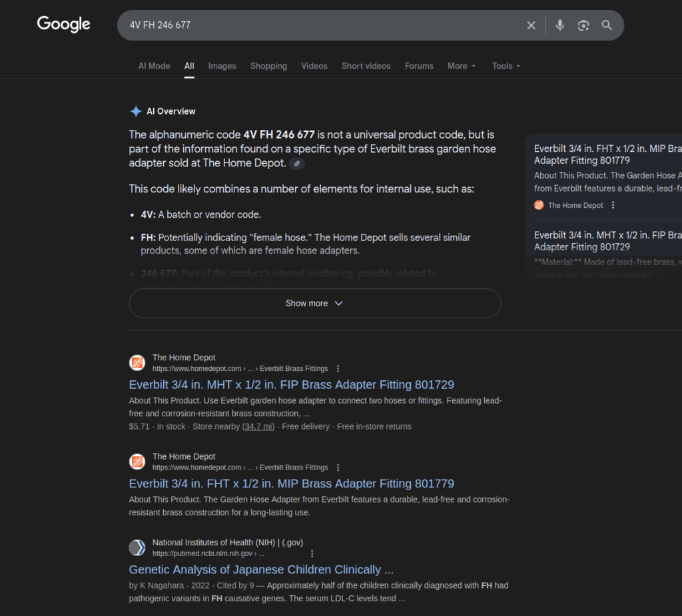Click the 'FH: Potentially indicating female hose' bullet

(x=306, y=244)
